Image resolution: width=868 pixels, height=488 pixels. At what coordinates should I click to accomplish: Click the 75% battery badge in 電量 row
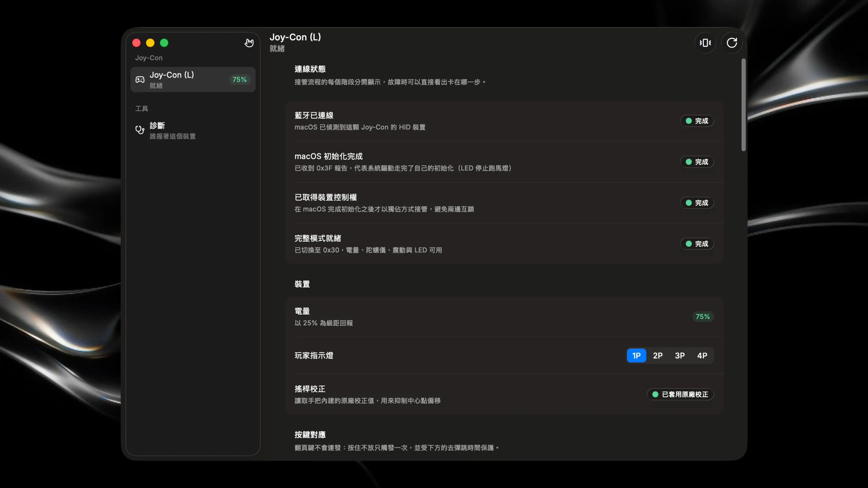coord(703,317)
